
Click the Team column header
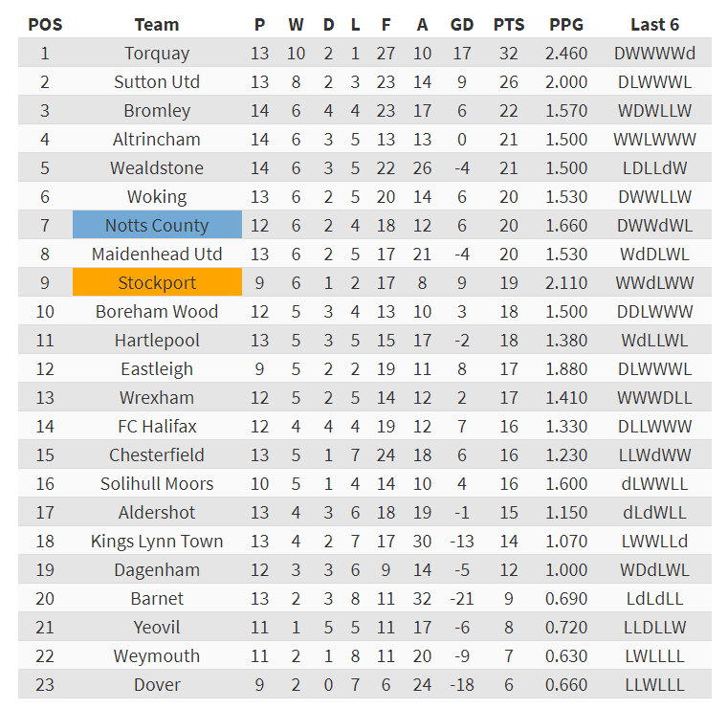coord(157,25)
